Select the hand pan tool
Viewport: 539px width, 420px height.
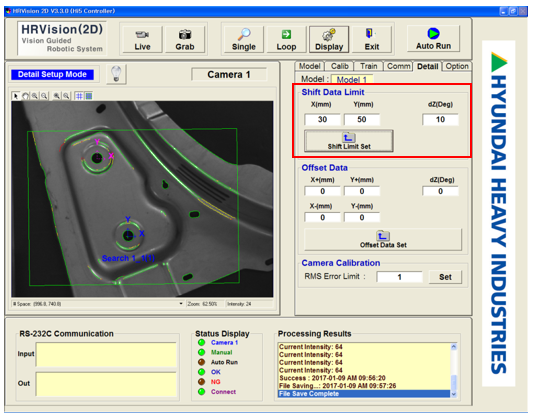click(x=25, y=96)
